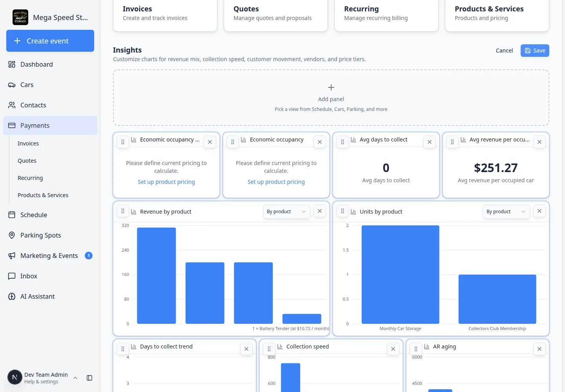Remove the Collection speed panel
Screen dimensions: 565x392
coord(393,349)
